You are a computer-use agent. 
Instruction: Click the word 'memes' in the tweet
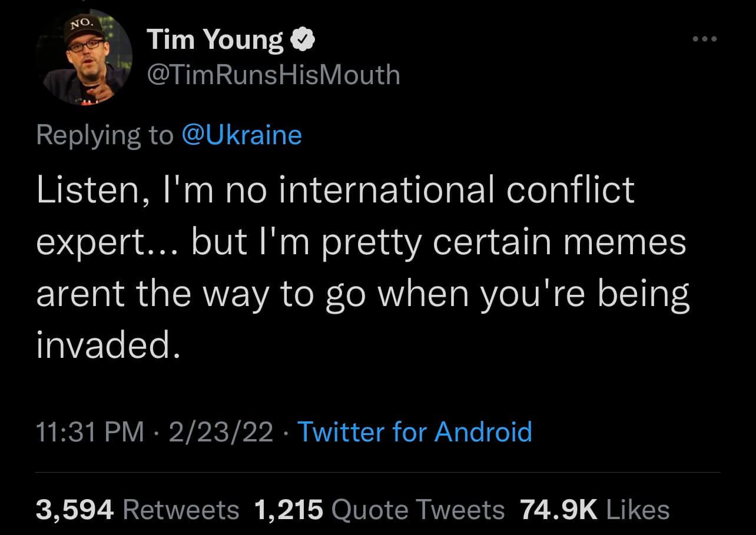[x=624, y=241]
